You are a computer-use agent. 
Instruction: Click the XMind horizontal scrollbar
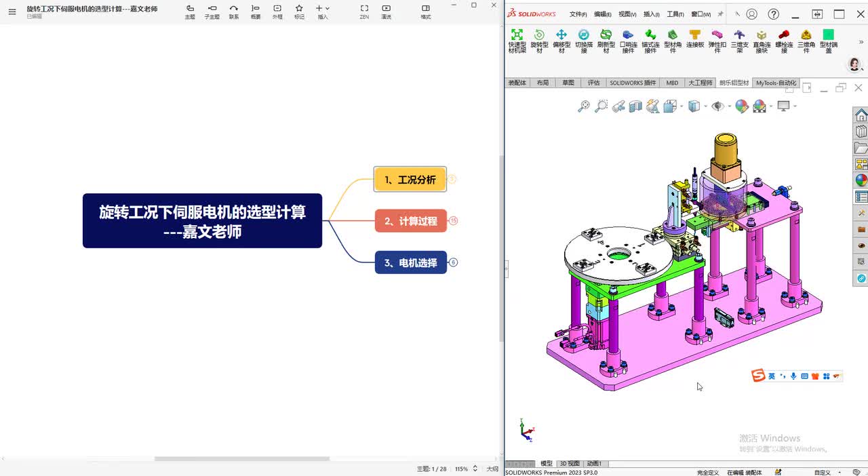tap(242, 459)
